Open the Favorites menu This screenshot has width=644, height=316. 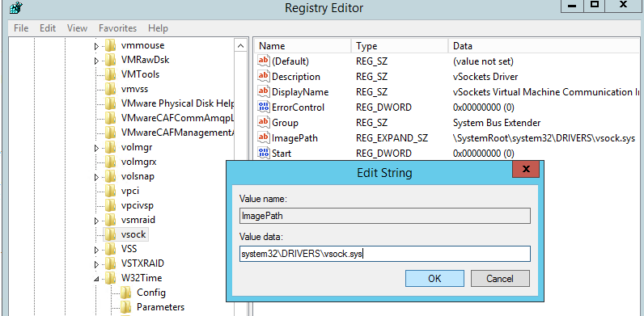pyautogui.click(x=117, y=28)
